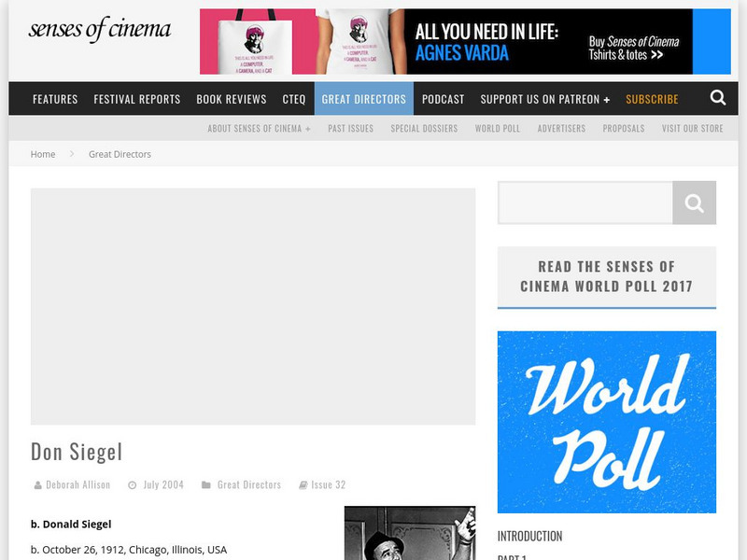Click the text b. Donald Siegel
The width and height of the screenshot is (747, 560).
click(71, 525)
